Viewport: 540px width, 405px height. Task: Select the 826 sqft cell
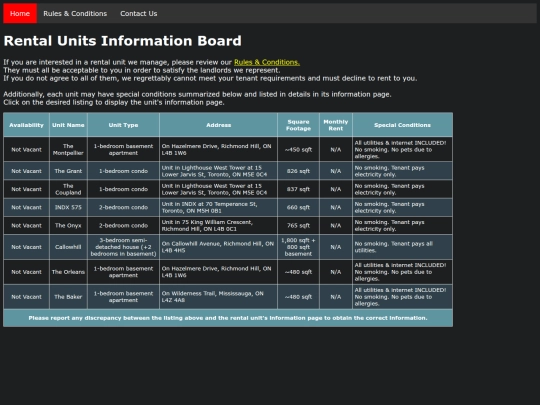[298, 171]
